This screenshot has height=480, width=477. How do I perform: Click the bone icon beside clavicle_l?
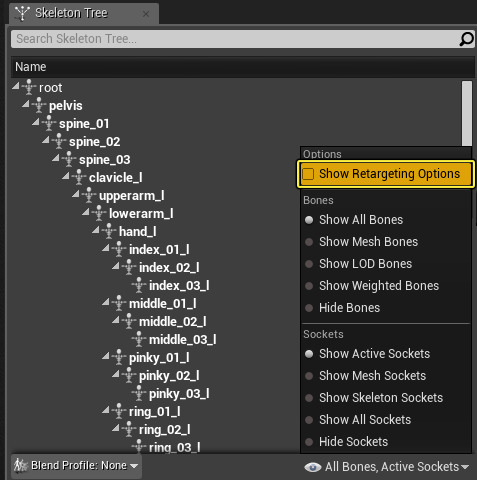(79, 177)
